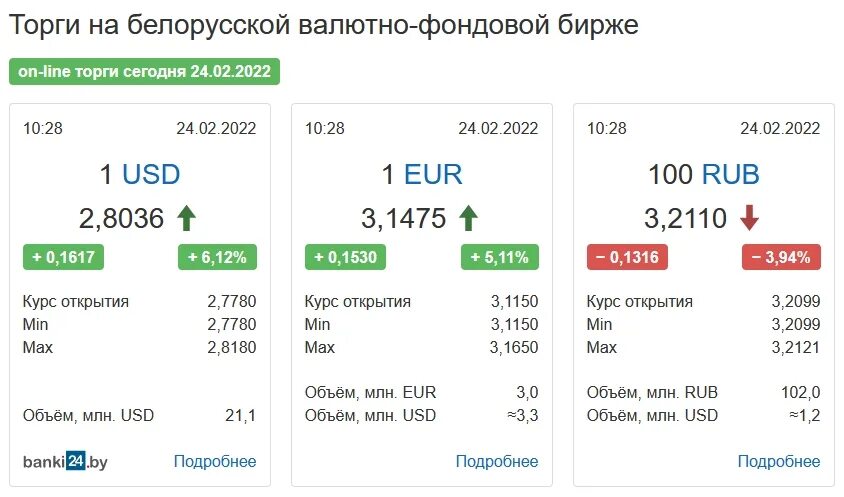Click the page heading about белорусской валютно-фондовой бирже
Viewport: 844px width, 497px height.
[x=324, y=25]
